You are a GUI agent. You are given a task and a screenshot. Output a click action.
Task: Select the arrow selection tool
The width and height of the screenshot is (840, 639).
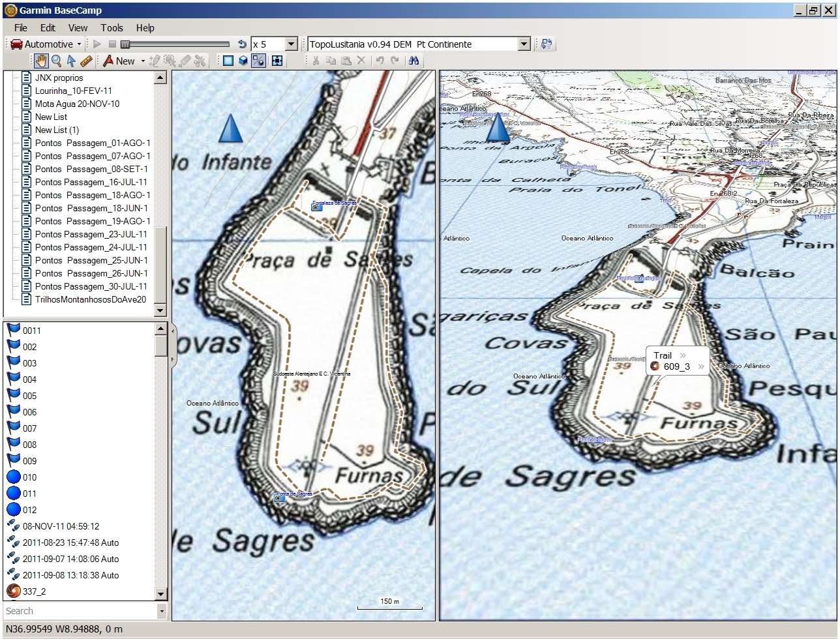[72, 61]
